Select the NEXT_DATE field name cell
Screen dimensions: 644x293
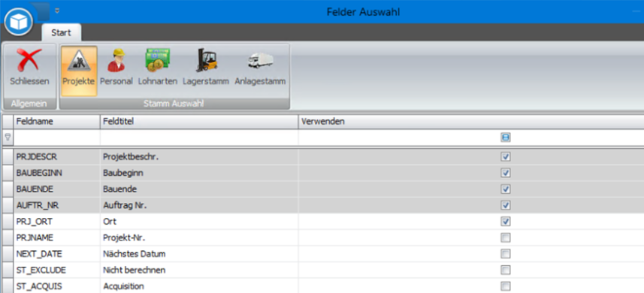pyautogui.click(x=57, y=254)
